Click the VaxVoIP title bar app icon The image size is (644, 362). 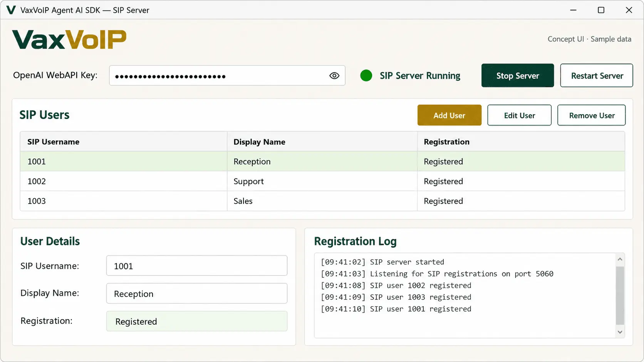[x=11, y=10]
